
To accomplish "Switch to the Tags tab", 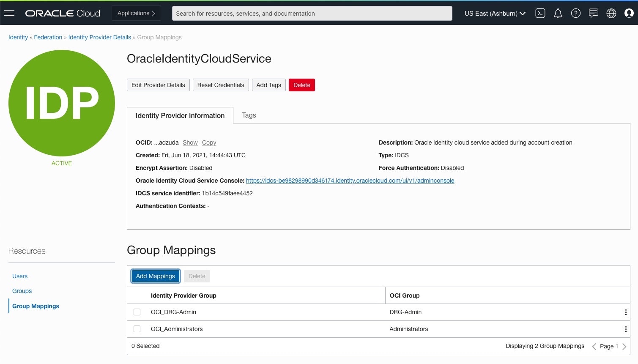I will (x=249, y=115).
